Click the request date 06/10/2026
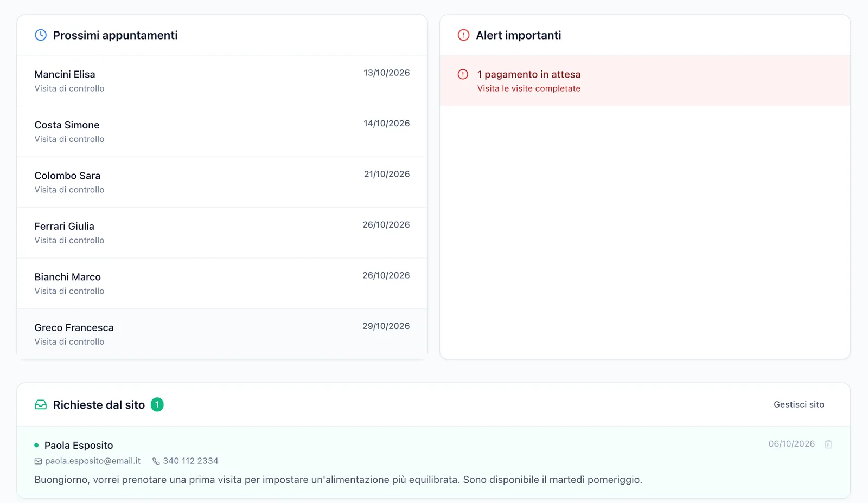 pyautogui.click(x=792, y=444)
